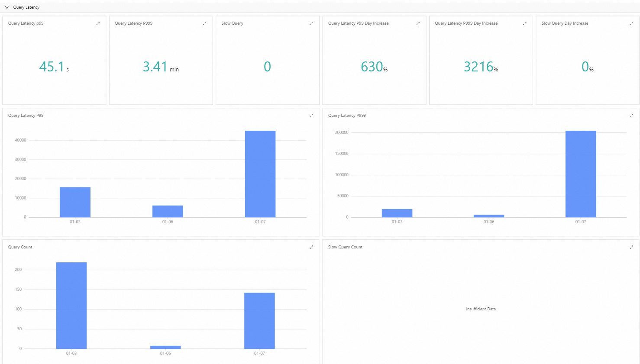Expand the Query Count bar chart
Screen dimensions: 640x364
[311, 247]
